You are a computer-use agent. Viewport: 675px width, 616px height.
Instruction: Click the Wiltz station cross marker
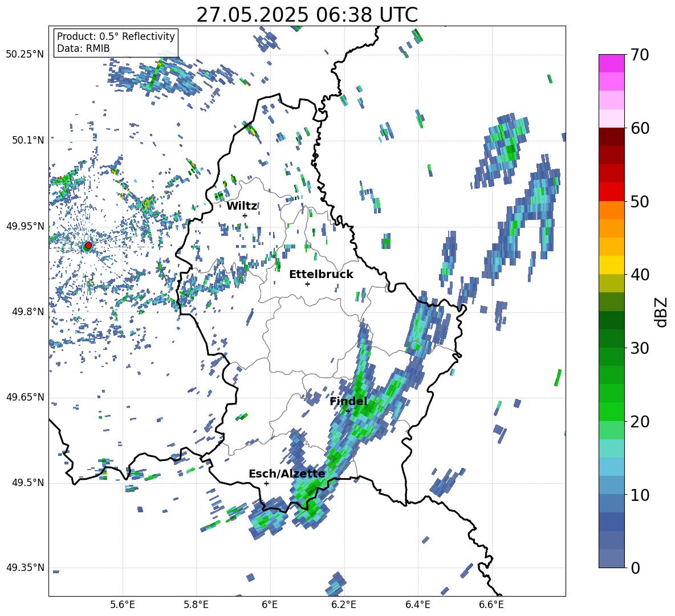coord(245,215)
